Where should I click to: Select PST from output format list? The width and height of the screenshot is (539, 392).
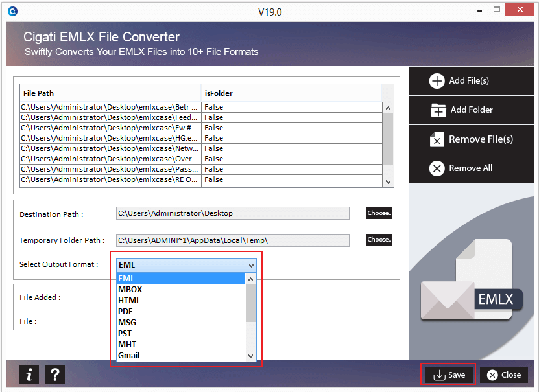tap(181, 333)
